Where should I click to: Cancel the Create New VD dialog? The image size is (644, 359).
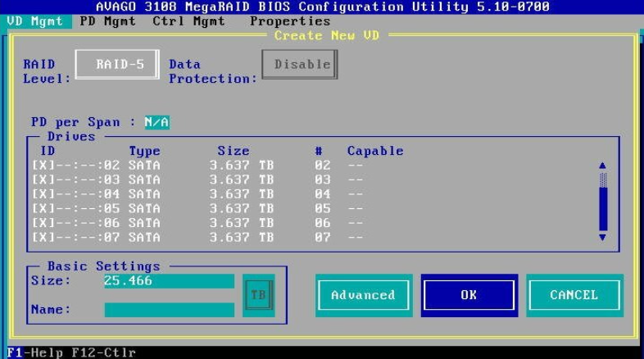click(x=574, y=295)
